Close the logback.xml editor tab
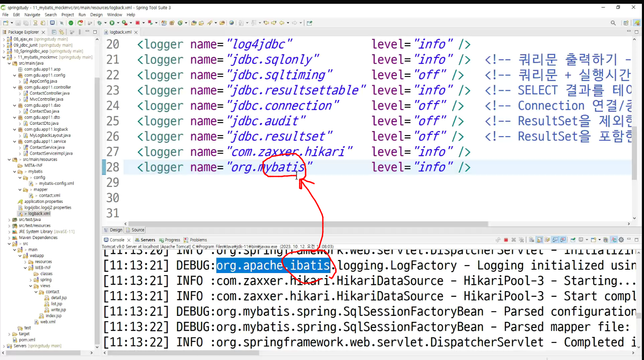The image size is (644, 360). click(x=136, y=32)
